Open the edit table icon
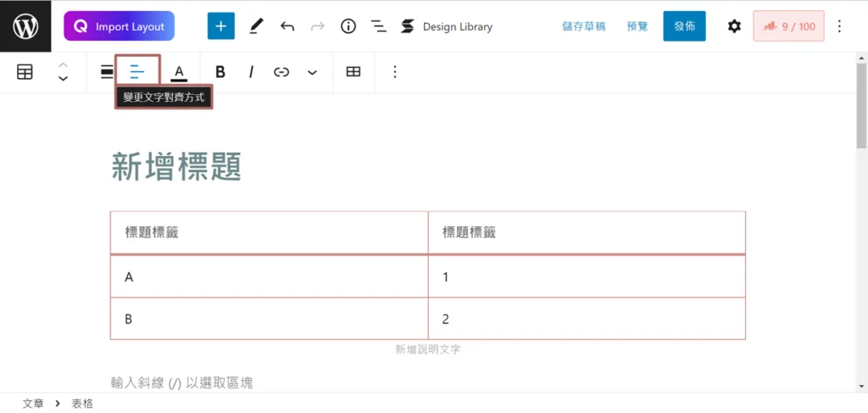 (353, 72)
